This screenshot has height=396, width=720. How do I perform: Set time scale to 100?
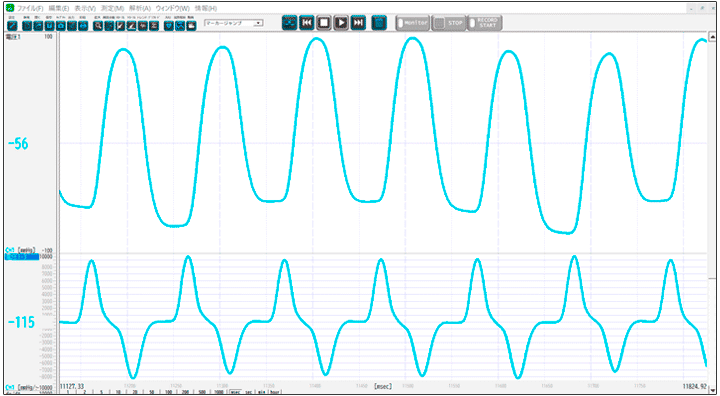(169, 392)
